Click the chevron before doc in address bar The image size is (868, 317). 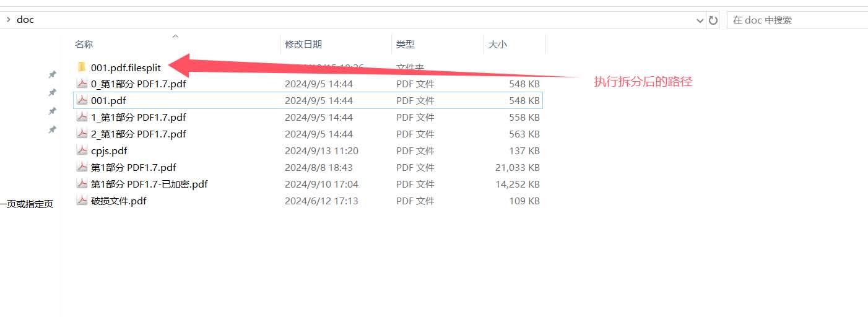tap(8, 19)
